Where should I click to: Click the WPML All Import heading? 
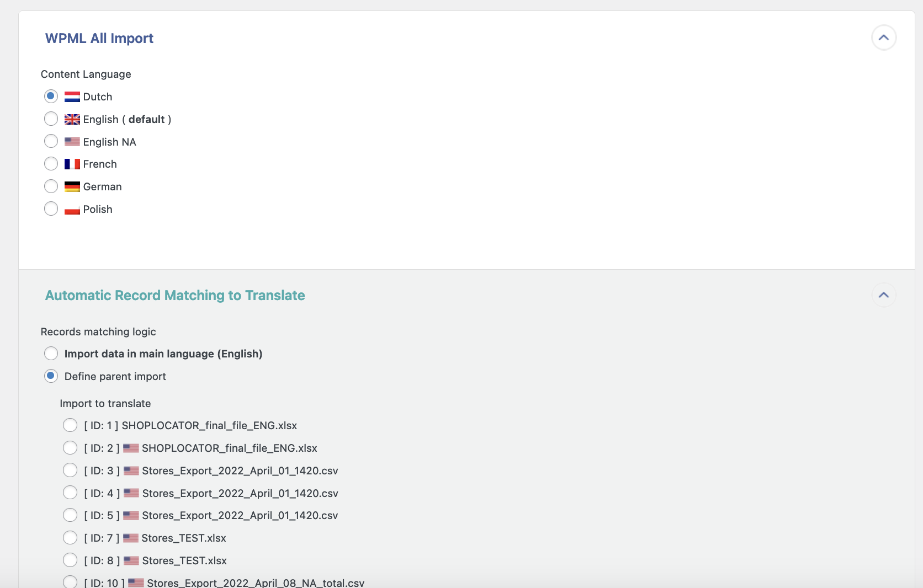(x=99, y=38)
